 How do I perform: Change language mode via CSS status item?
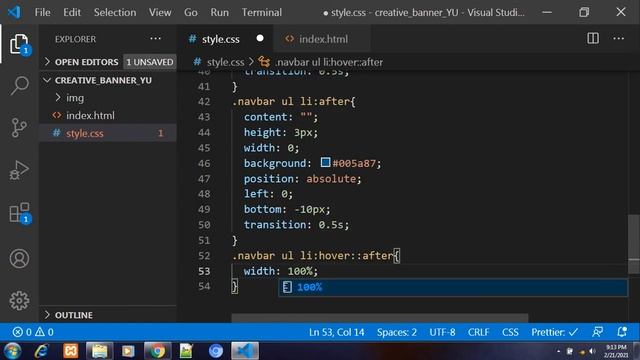510,332
